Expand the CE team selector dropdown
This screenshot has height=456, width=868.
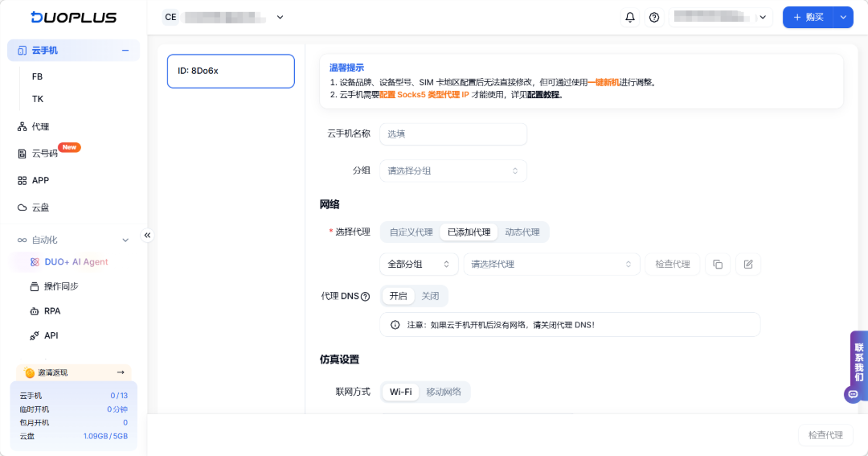280,17
